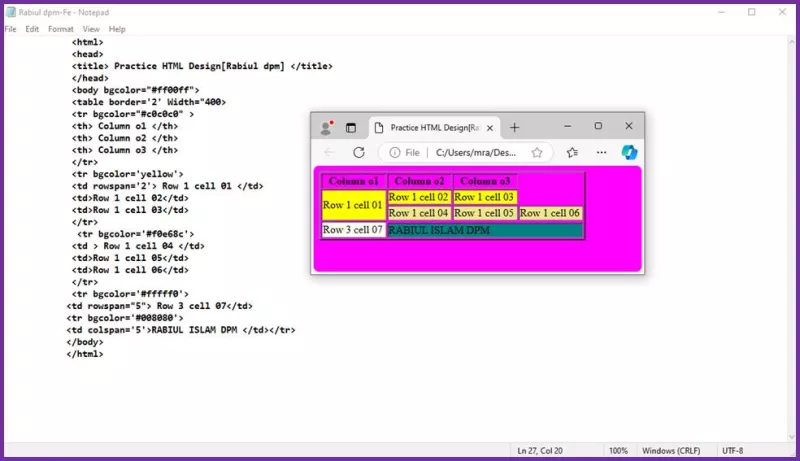Screen dimensions: 800x461
Task: Click the <title> line in Notepad
Action: point(202,66)
